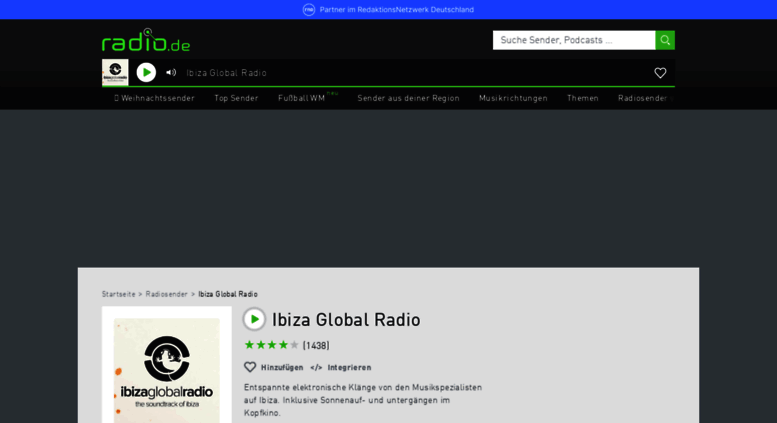The image size is (777, 423).
Task: Focus the Suche Sender, Podcasts search field
Action: (x=574, y=40)
